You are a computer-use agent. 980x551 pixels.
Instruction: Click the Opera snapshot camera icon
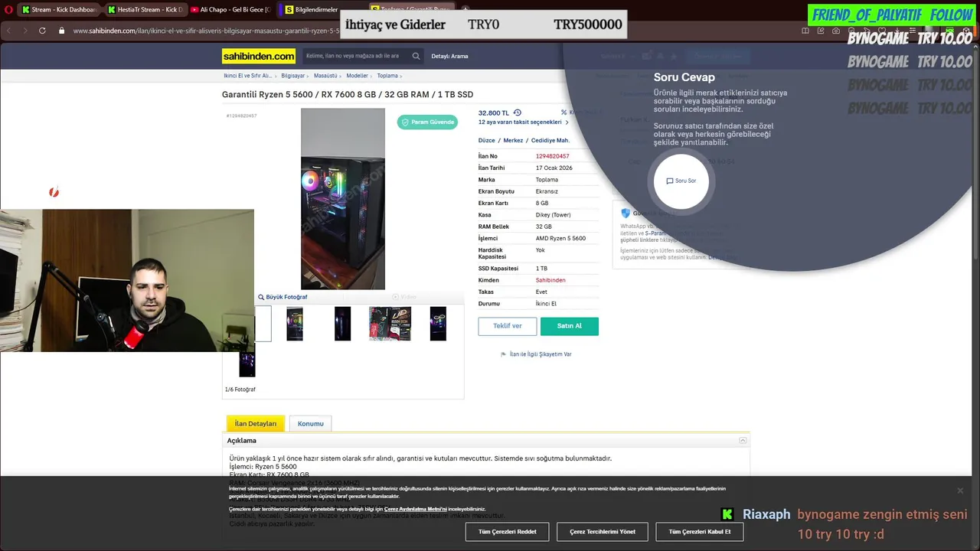pyautogui.click(x=836, y=31)
